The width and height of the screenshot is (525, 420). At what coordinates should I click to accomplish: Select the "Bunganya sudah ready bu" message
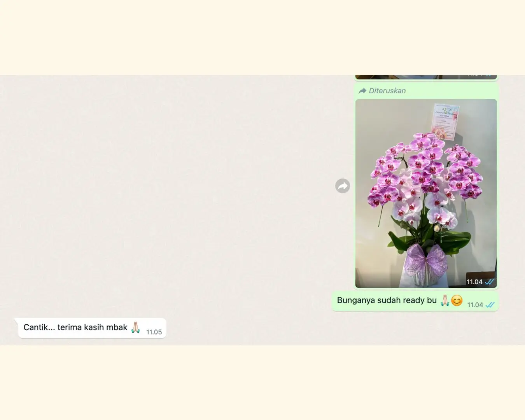pos(387,300)
